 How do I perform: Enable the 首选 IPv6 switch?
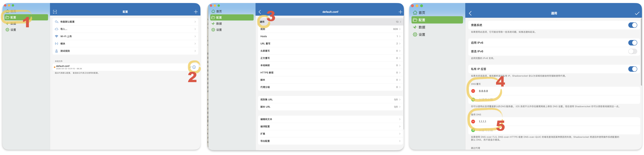(x=632, y=51)
